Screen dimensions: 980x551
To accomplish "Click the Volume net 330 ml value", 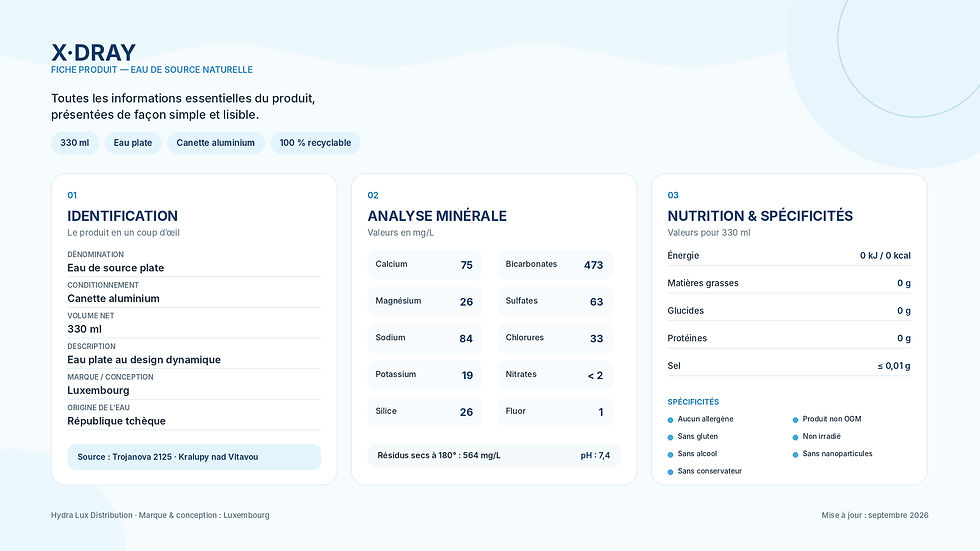I will click(x=84, y=329).
